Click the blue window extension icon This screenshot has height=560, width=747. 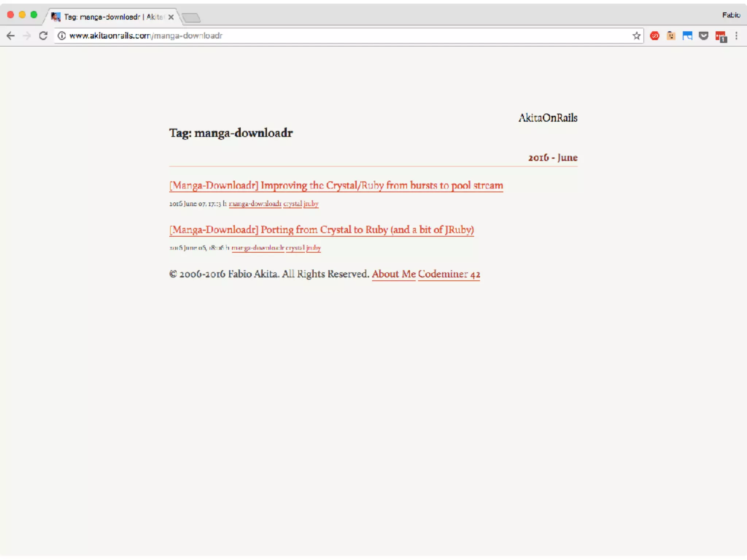[687, 36]
